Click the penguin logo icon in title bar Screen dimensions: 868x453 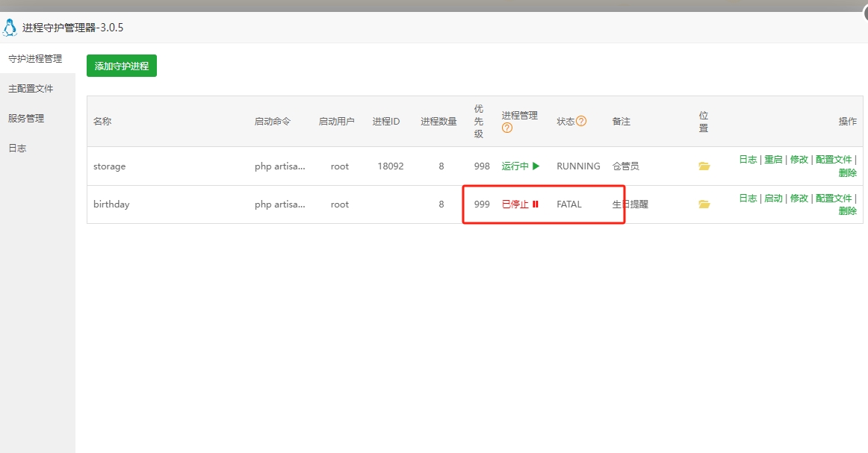tap(10, 27)
